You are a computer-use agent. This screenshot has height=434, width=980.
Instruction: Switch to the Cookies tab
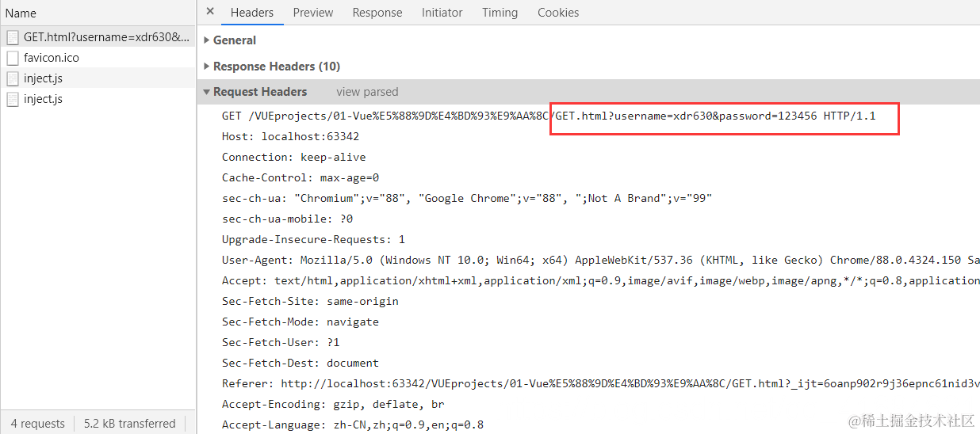pos(558,13)
